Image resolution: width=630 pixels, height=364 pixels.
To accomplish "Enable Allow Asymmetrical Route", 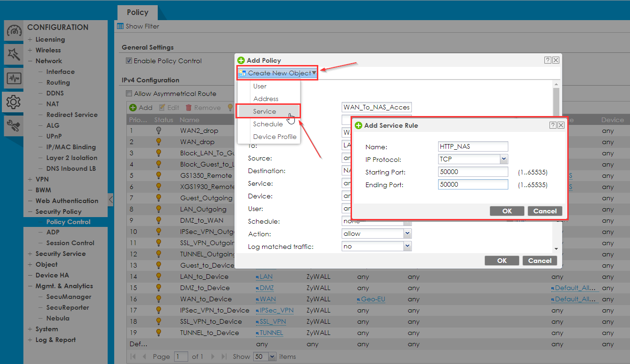I will click(129, 94).
